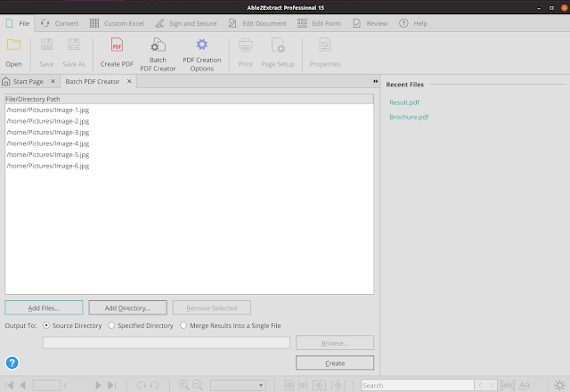Image resolution: width=570 pixels, height=392 pixels.
Task: Go to last page arrow
Action: coord(112,385)
